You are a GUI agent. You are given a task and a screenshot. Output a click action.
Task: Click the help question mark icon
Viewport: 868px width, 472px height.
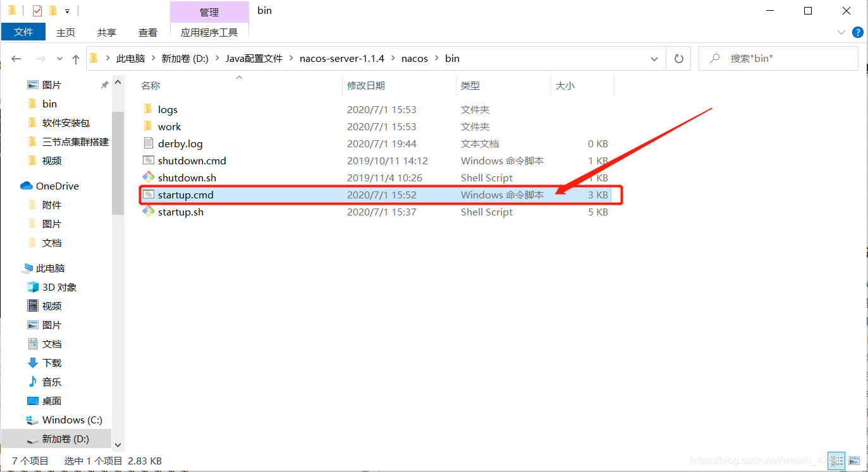[858, 32]
